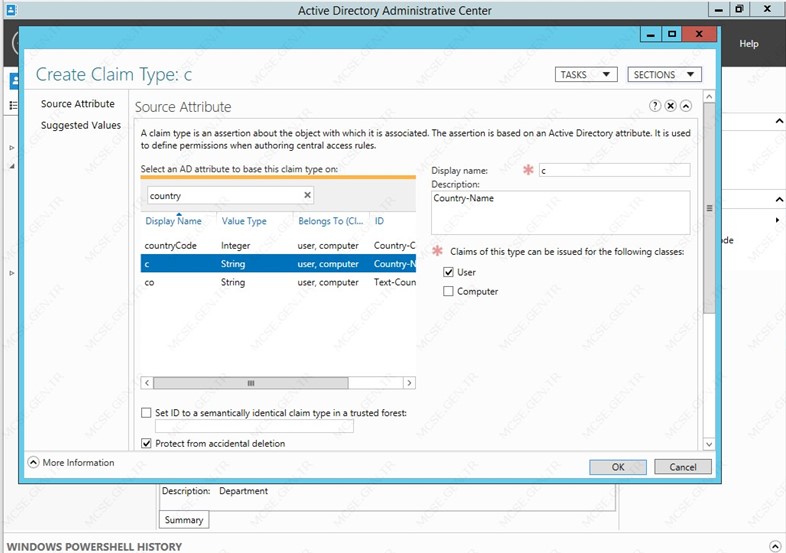Close the Create Claim Type dialog
Image resolution: width=786 pixels, height=553 pixels.
click(699, 34)
